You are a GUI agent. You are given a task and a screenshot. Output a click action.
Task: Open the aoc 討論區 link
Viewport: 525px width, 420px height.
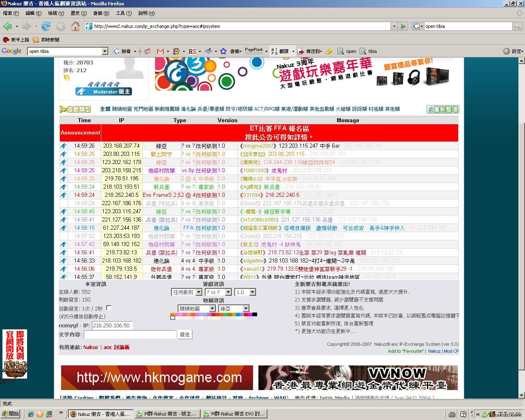point(116,347)
